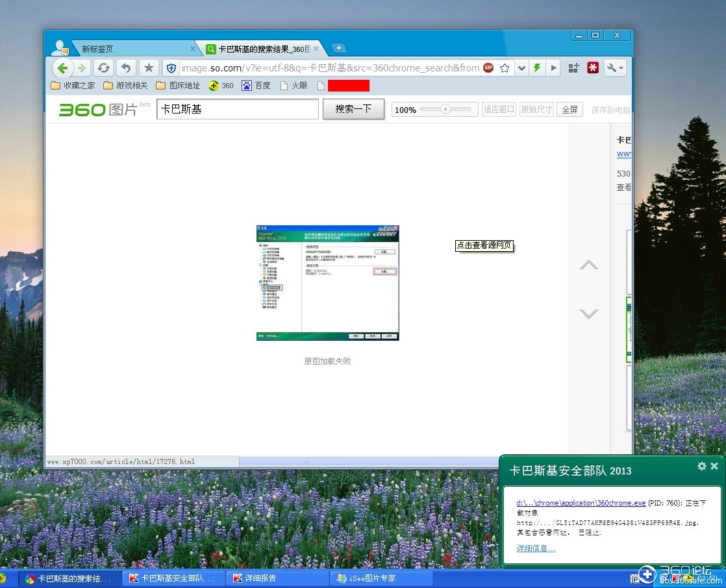This screenshot has width=726, height=588.
Task: Go to previous image with up chevron
Action: coord(589,265)
